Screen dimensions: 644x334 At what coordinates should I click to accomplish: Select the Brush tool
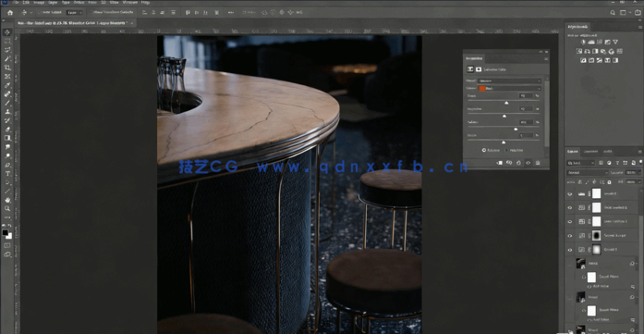7,103
